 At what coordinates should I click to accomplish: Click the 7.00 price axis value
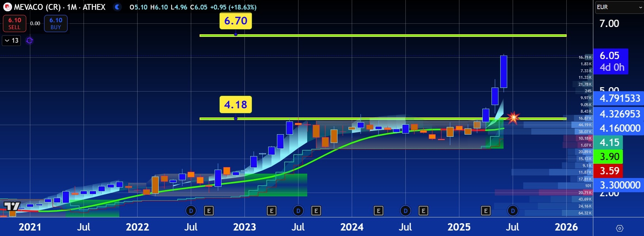click(609, 24)
